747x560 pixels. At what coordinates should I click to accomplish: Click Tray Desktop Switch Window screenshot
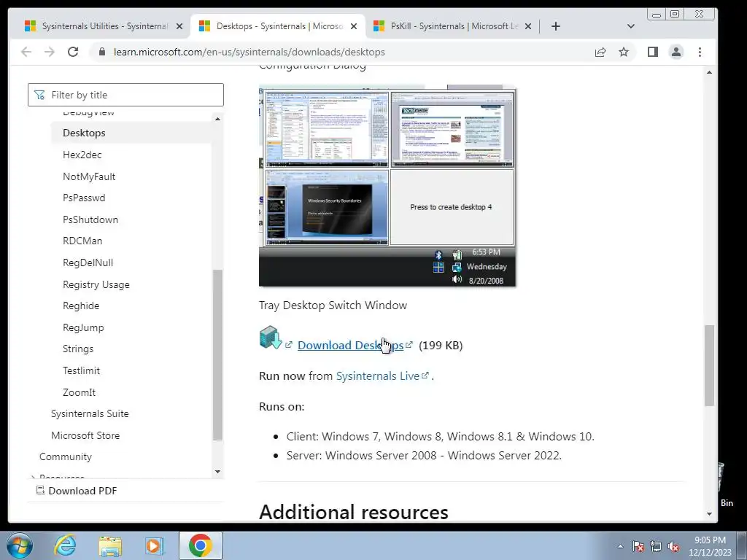coord(387,186)
